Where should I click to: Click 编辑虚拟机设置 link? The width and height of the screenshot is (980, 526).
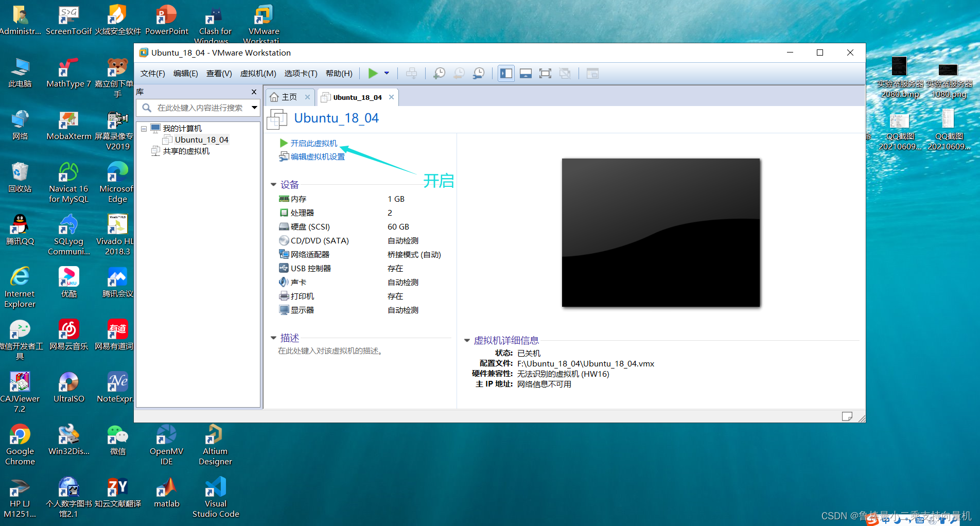(x=318, y=156)
